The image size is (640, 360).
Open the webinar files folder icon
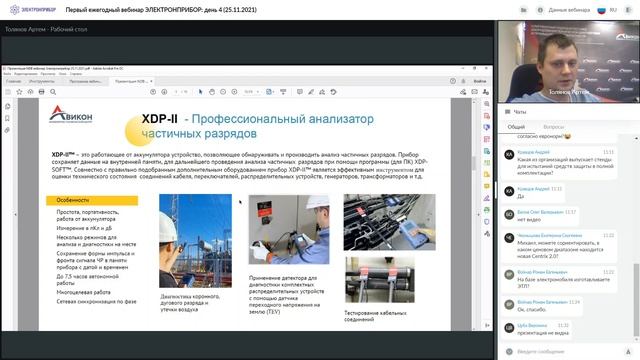tap(524, 10)
